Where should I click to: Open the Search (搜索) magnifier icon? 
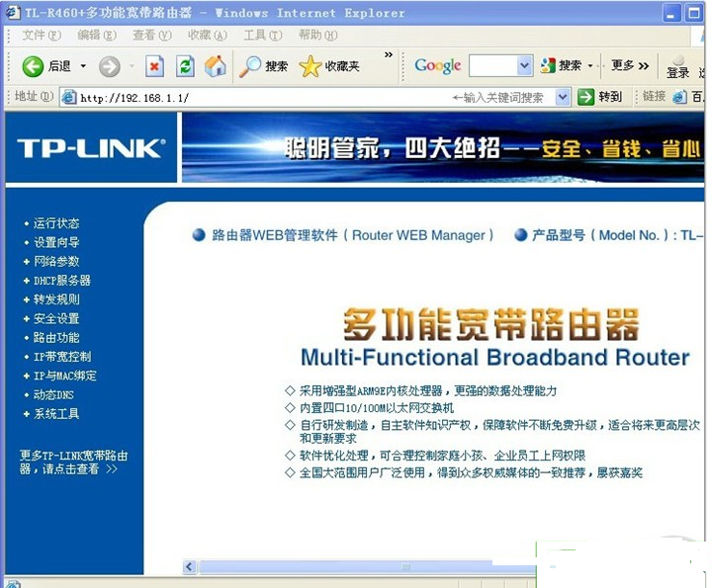[251, 66]
